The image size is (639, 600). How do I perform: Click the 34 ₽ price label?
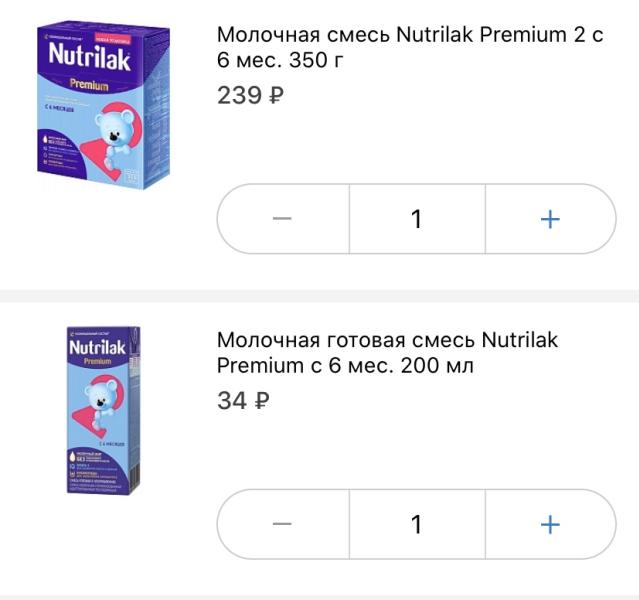243,400
